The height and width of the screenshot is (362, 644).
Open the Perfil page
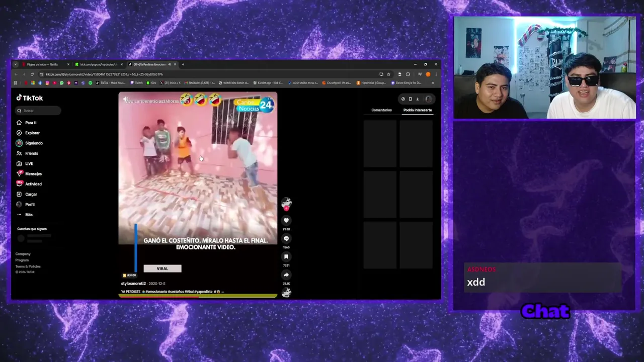tap(26, 205)
